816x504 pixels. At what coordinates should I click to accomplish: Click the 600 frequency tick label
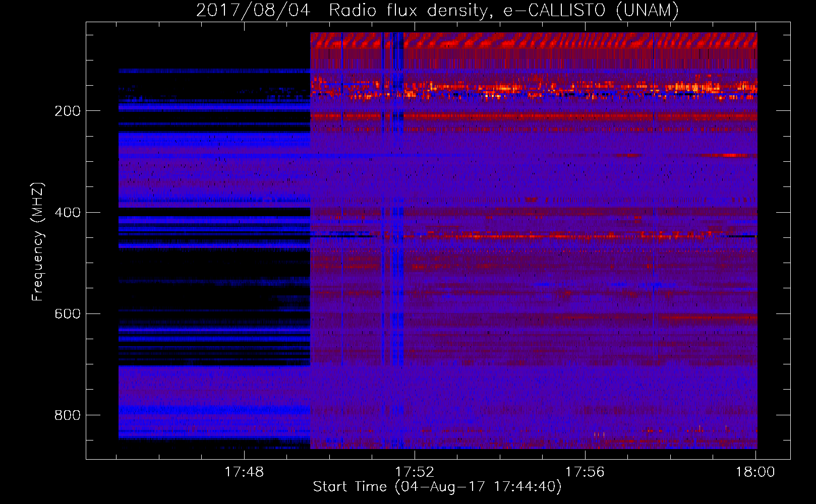tap(68, 313)
